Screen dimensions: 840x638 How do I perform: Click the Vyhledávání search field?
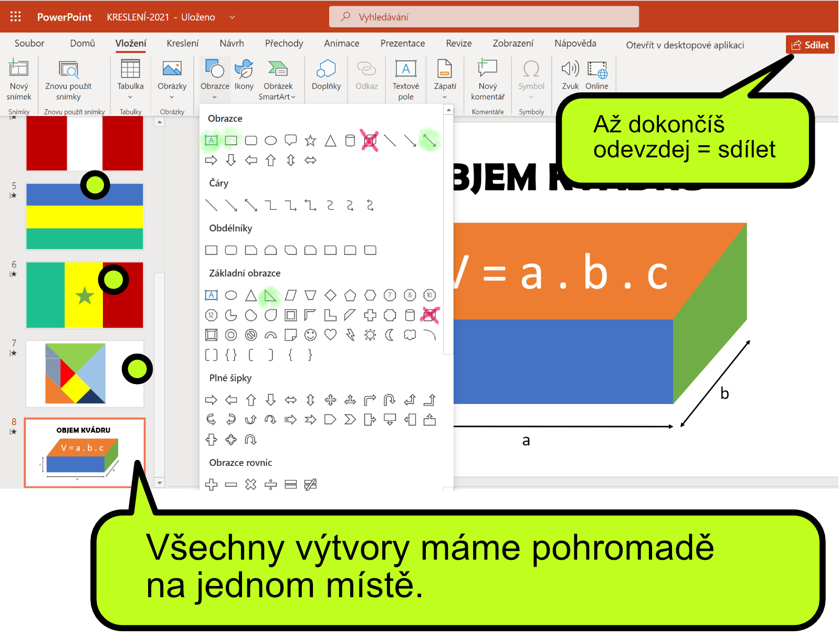(484, 17)
